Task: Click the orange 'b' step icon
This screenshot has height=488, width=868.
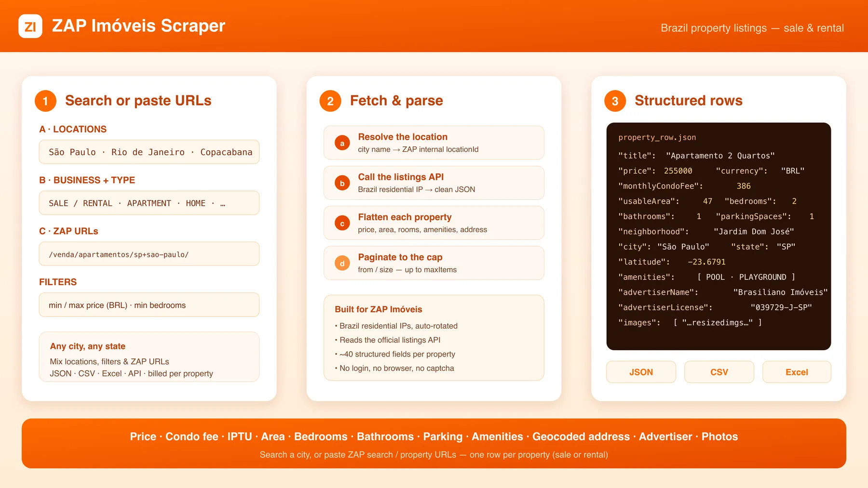Action: point(342,183)
